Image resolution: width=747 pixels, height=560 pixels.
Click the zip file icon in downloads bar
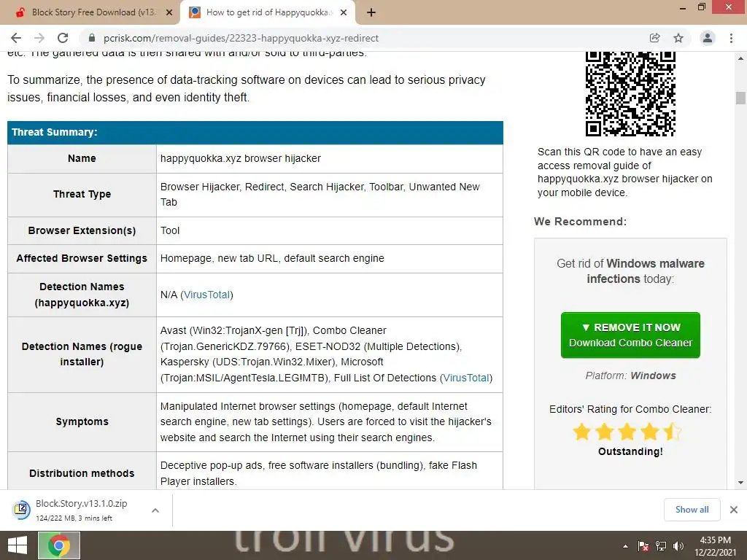click(21, 510)
